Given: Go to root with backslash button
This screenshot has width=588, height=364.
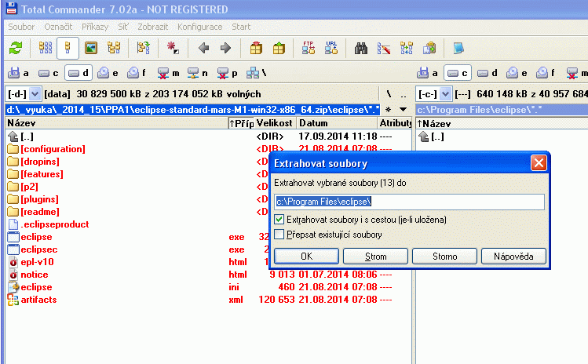Looking at the screenshot, I should pos(389,93).
